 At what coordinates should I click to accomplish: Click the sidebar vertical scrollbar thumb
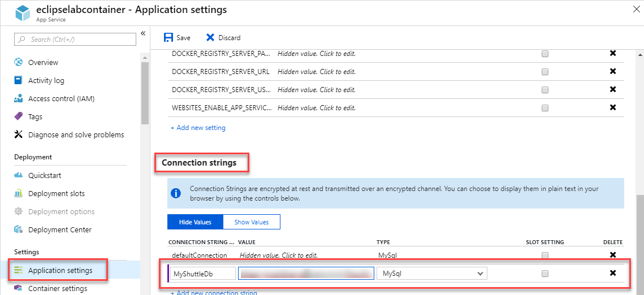[x=145, y=93]
